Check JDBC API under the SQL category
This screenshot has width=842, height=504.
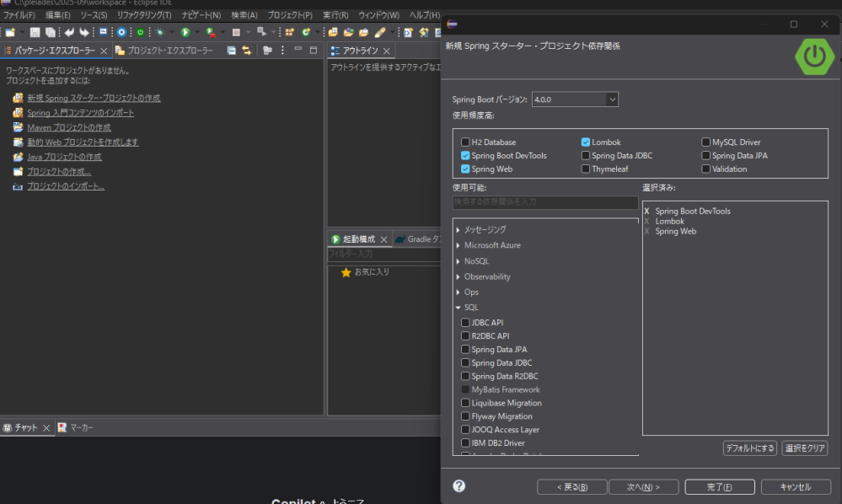[465, 323]
